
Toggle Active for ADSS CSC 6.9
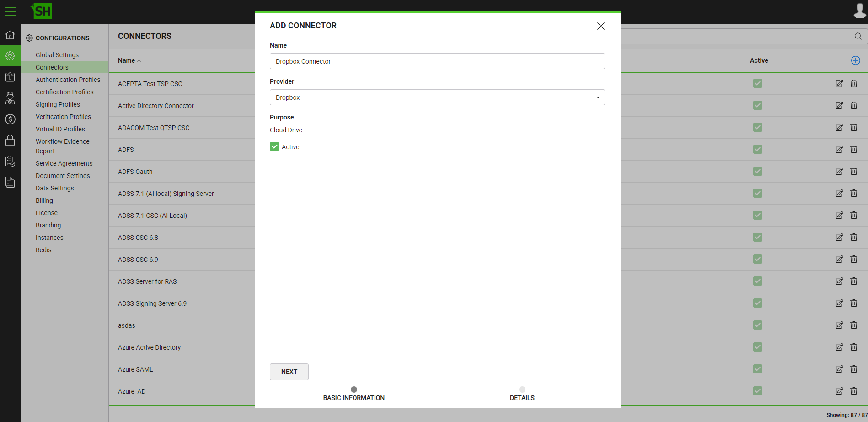[x=758, y=259]
